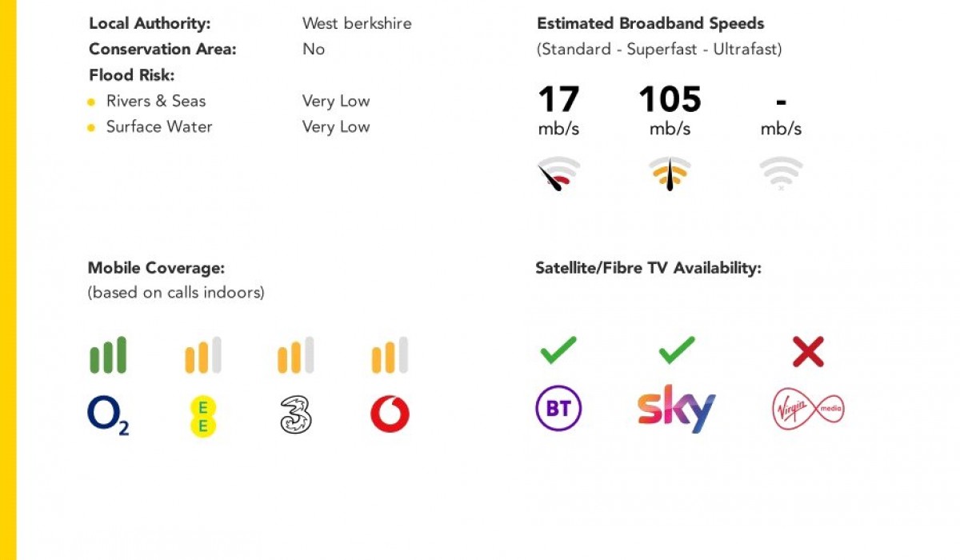Click the EE network logo
Image resolution: width=960 pixels, height=560 pixels.
202,416
